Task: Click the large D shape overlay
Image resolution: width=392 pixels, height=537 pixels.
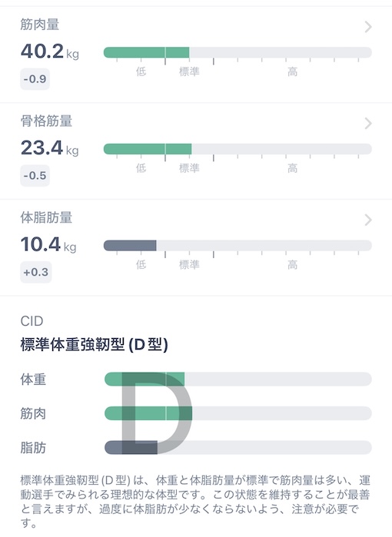Action: tap(156, 413)
